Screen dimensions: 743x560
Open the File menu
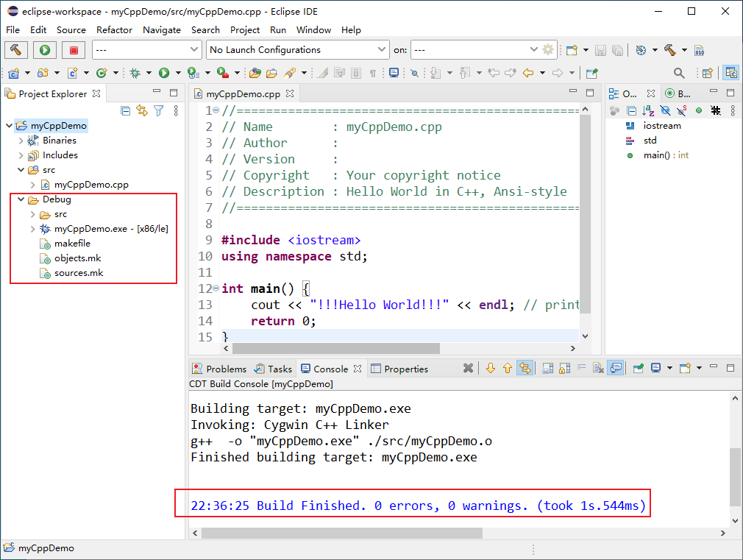pos(13,30)
